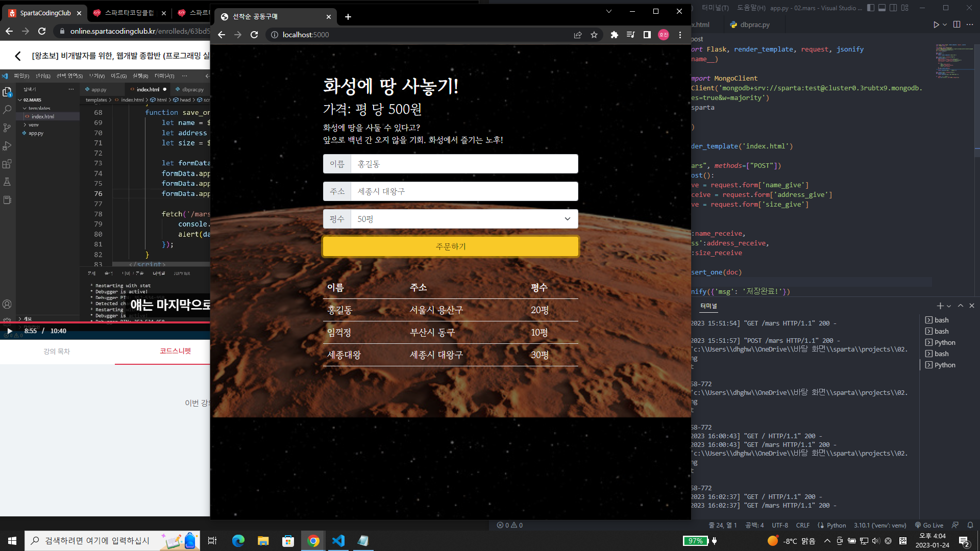Split the VS Code editor

click(957, 24)
